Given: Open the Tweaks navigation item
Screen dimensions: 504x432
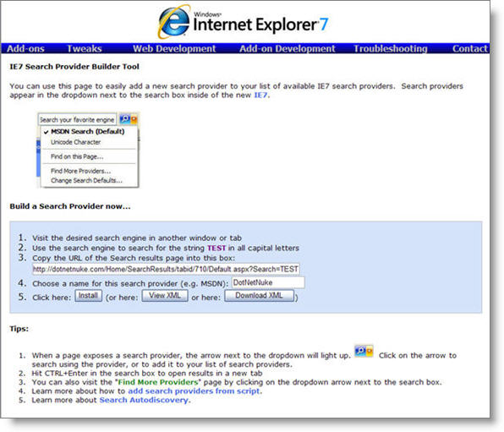Looking at the screenshot, I should point(85,48).
